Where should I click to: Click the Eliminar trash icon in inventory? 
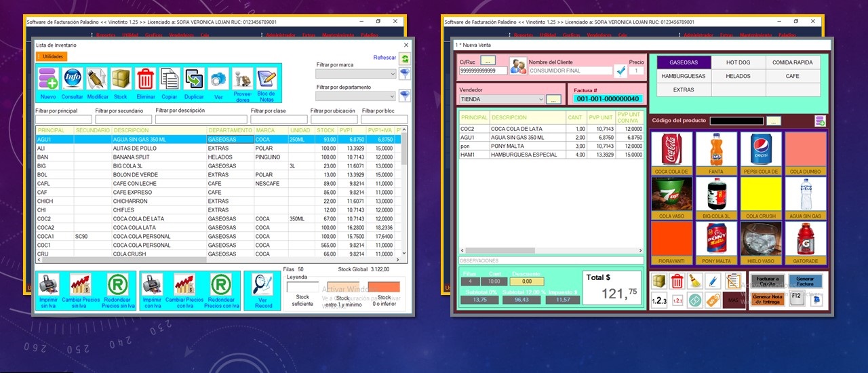click(145, 81)
